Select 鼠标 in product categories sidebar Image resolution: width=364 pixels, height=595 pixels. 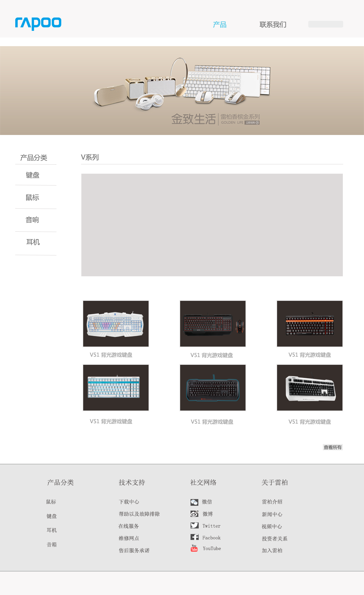33,197
